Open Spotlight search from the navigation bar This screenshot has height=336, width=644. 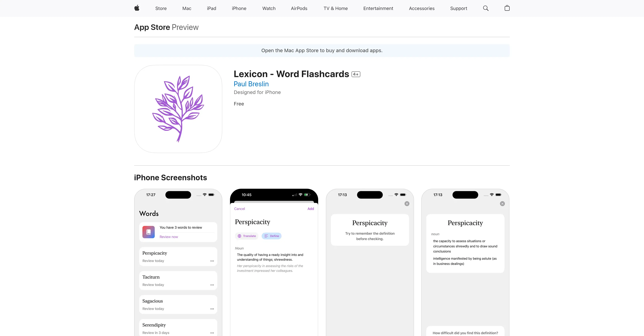(x=485, y=8)
